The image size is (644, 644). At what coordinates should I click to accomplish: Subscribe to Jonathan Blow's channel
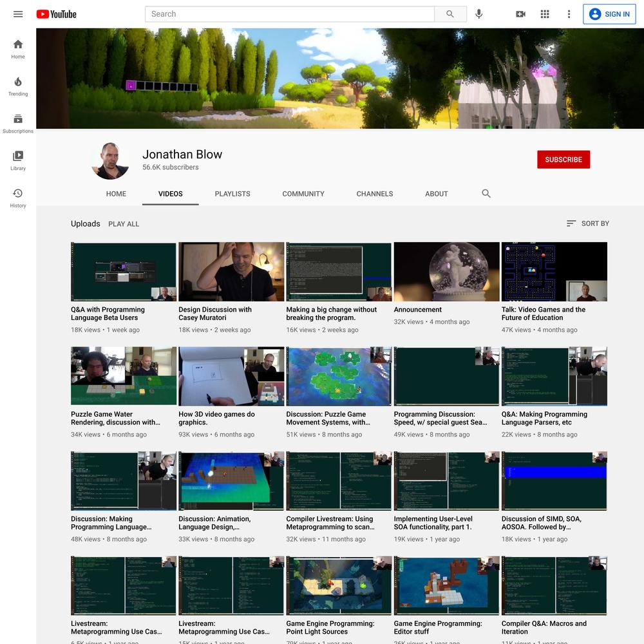pyautogui.click(x=563, y=159)
